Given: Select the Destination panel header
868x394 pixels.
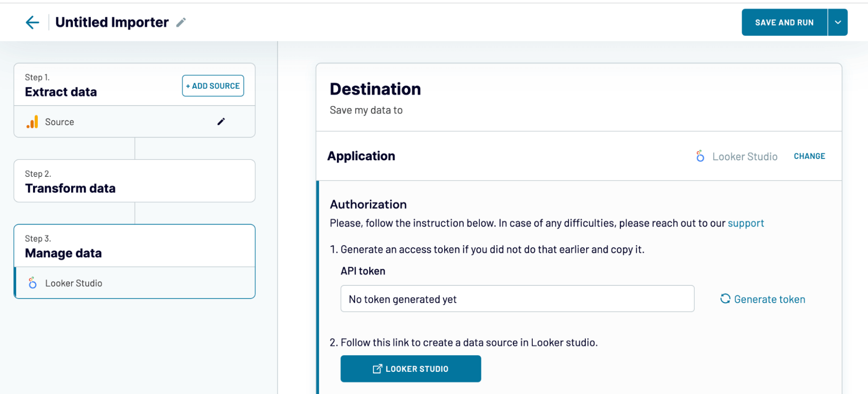Looking at the screenshot, I should coord(375,89).
